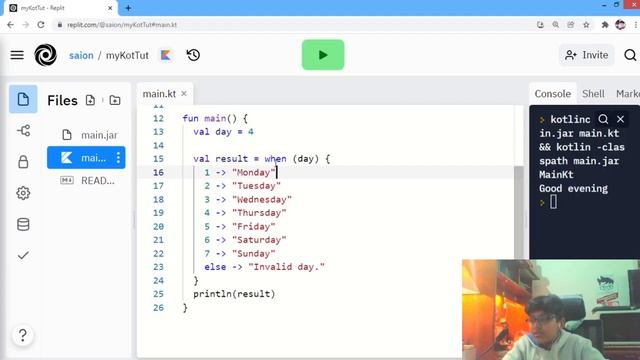Open three-dot menu for main.kt file
Screen dimensions: 640x360
(118, 158)
